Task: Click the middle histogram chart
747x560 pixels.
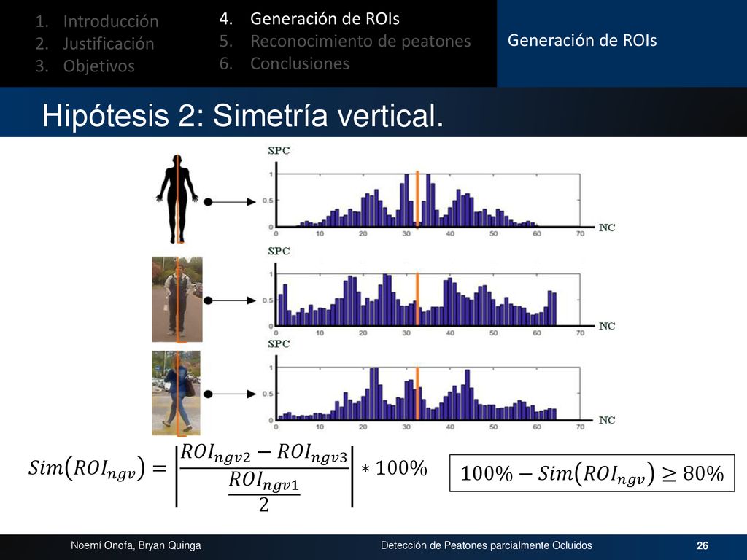Action: 427,301
